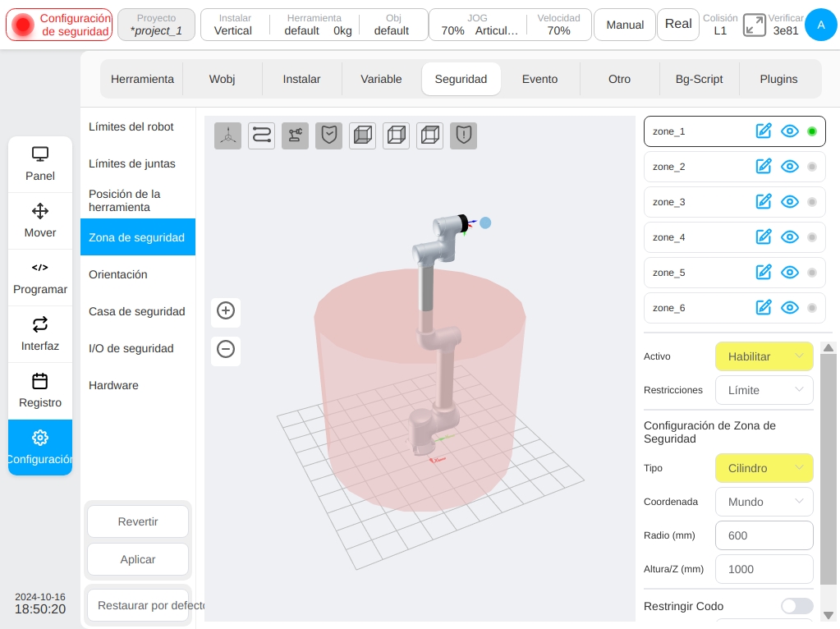
Task: Toggle visibility eye for zone_2
Action: (x=790, y=167)
